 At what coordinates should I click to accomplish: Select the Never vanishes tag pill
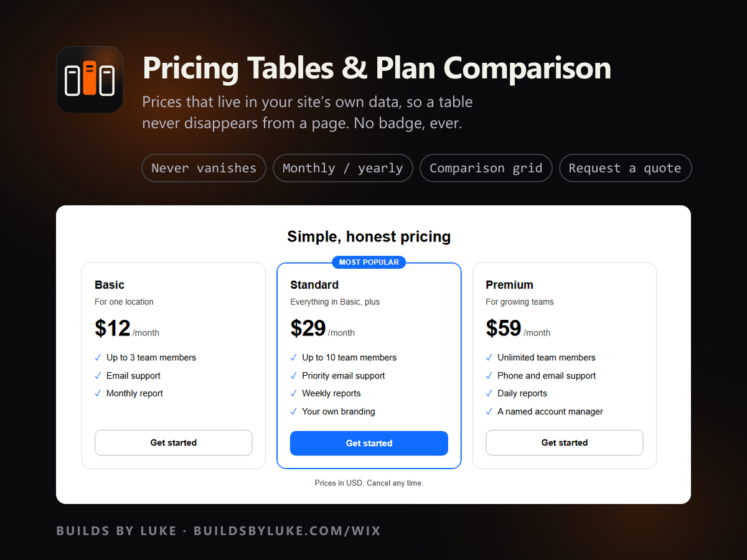(204, 168)
